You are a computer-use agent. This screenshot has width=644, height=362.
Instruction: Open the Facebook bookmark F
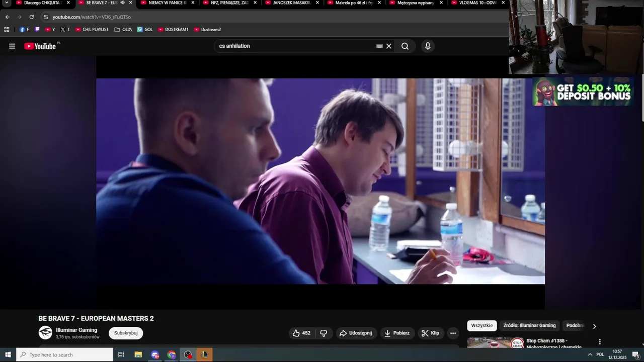[24, 30]
